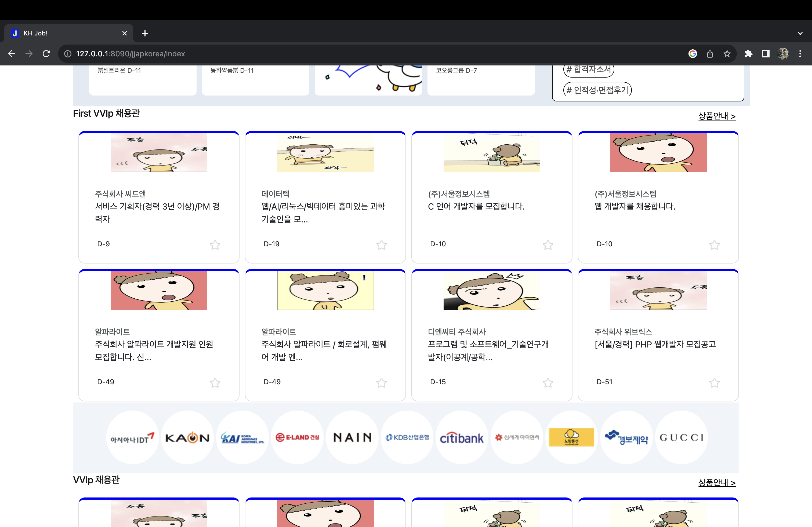Open the 노랑풍선 yellow partner logo
The image size is (812, 527).
571,437
